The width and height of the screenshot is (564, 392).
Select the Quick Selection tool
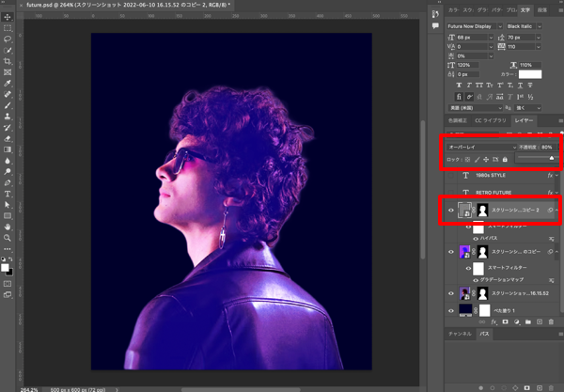[8, 51]
